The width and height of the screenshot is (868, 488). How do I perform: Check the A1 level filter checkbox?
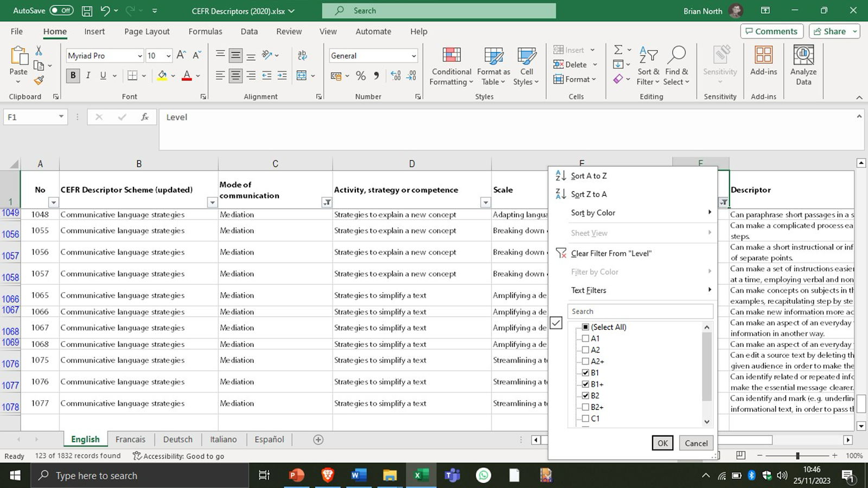click(585, 338)
